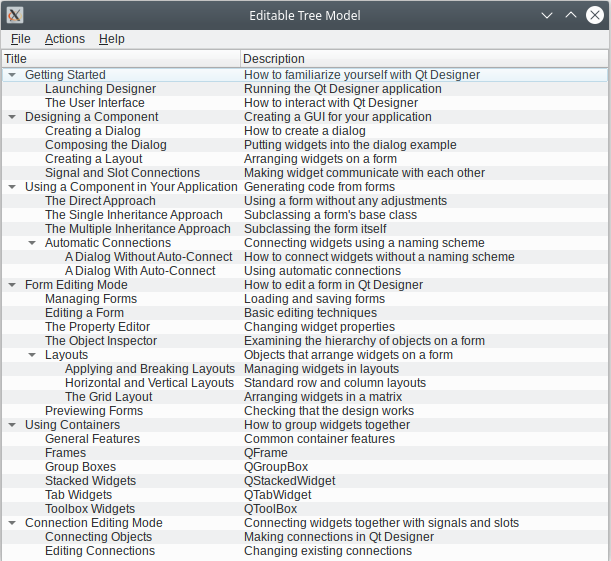The width and height of the screenshot is (611, 561).
Task: Select the Launching Designer item
Action: click(100, 89)
